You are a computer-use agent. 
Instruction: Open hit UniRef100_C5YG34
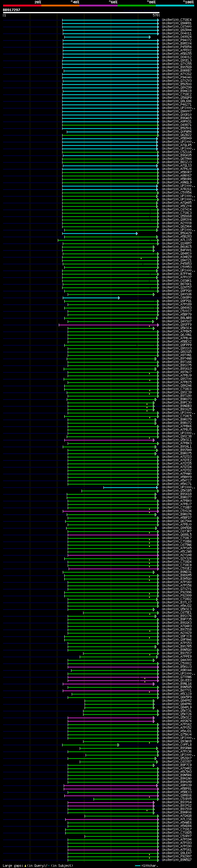[176, 511]
